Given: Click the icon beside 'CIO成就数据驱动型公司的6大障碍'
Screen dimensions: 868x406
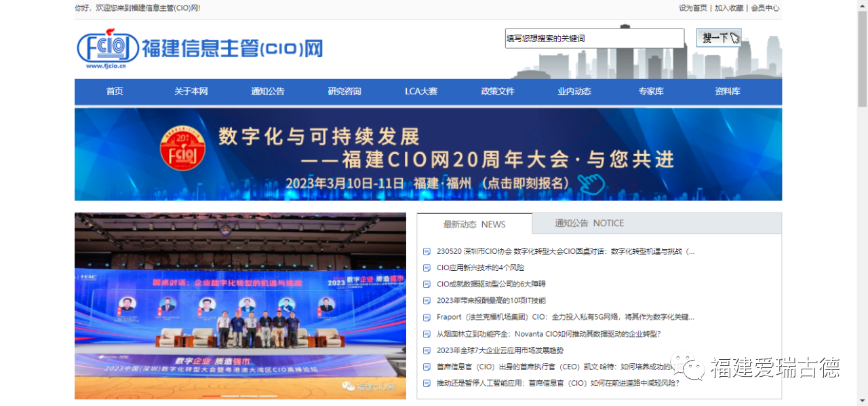Looking at the screenshot, I should [427, 284].
